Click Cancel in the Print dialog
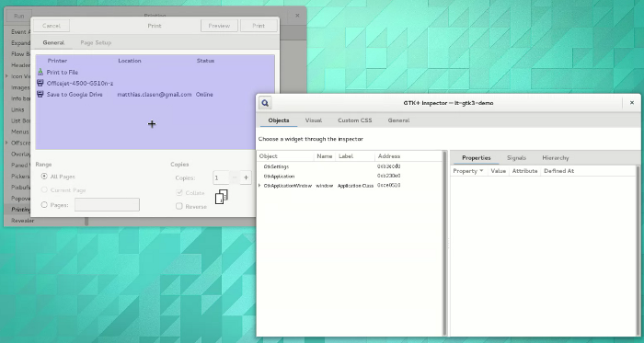This screenshot has height=343, width=644. coord(52,26)
